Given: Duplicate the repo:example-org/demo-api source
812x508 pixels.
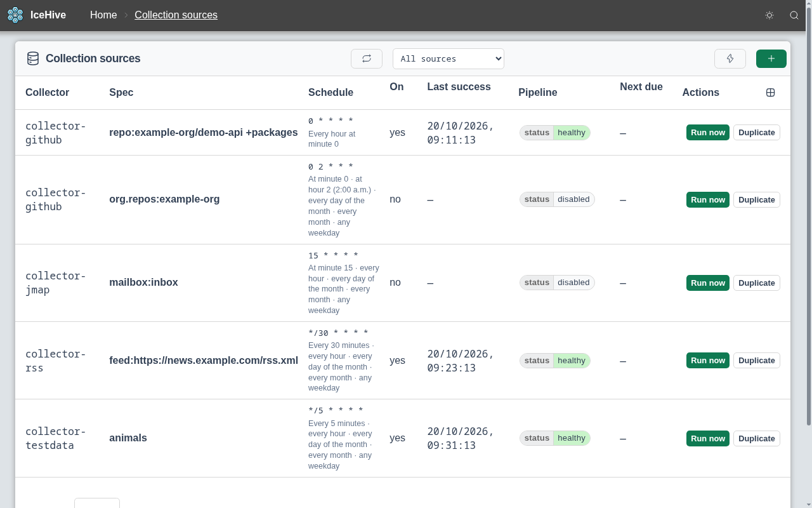Looking at the screenshot, I should click(x=757, y=132).
